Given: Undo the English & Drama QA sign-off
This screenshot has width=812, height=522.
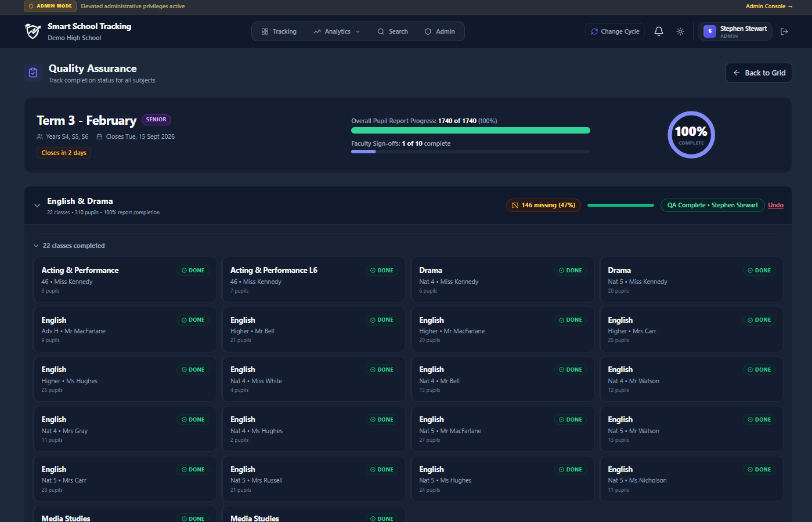Looking at the screenshot, I should pyautogui.click(x=775, y=206).
